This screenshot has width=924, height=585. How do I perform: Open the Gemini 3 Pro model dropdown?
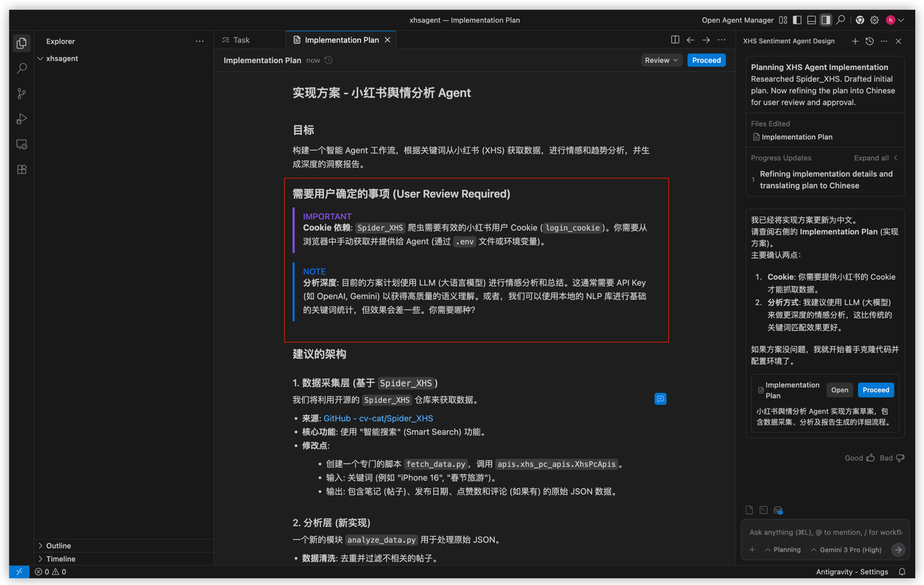(x=847, y=550)
